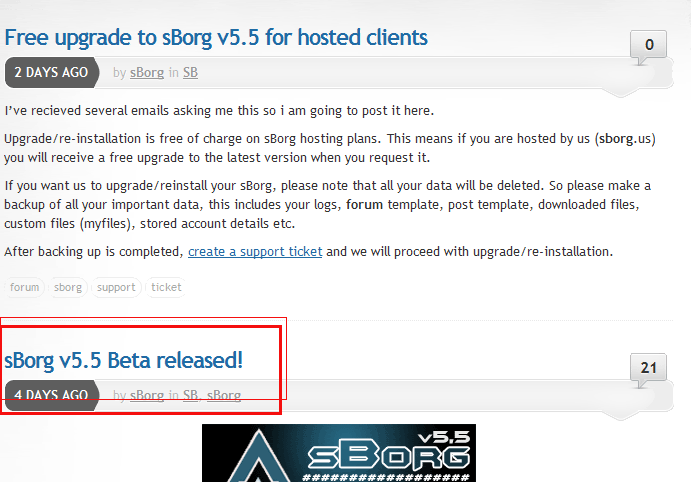Open "Free upgrade to sBorg v5.5" post title

pyautogui.click(x=216, y=38)
